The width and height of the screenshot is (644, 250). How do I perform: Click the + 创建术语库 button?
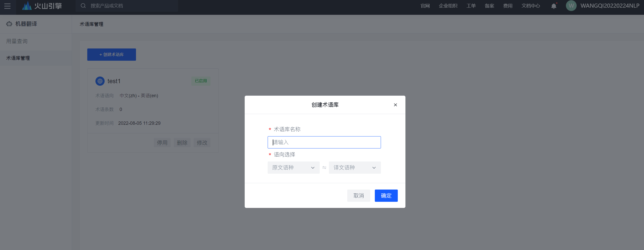coord(112,55)
